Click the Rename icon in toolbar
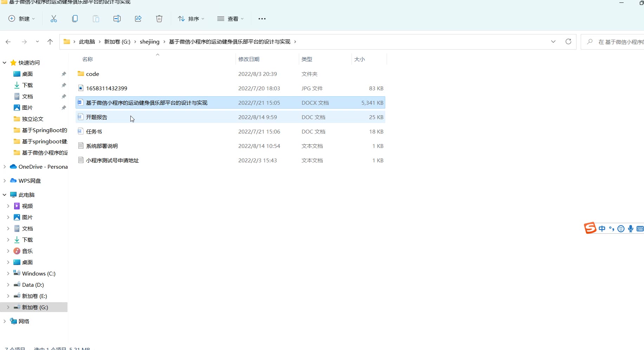 click(x=117, y=19)
